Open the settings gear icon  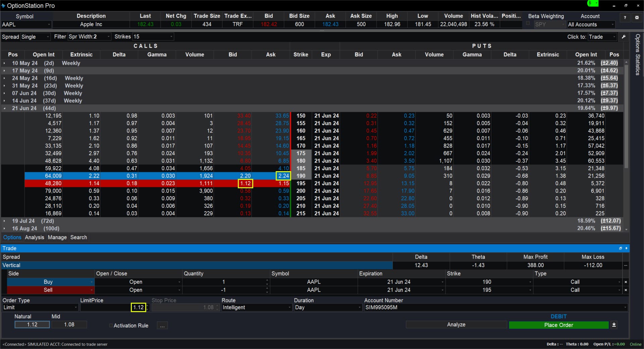click(637, 17)
